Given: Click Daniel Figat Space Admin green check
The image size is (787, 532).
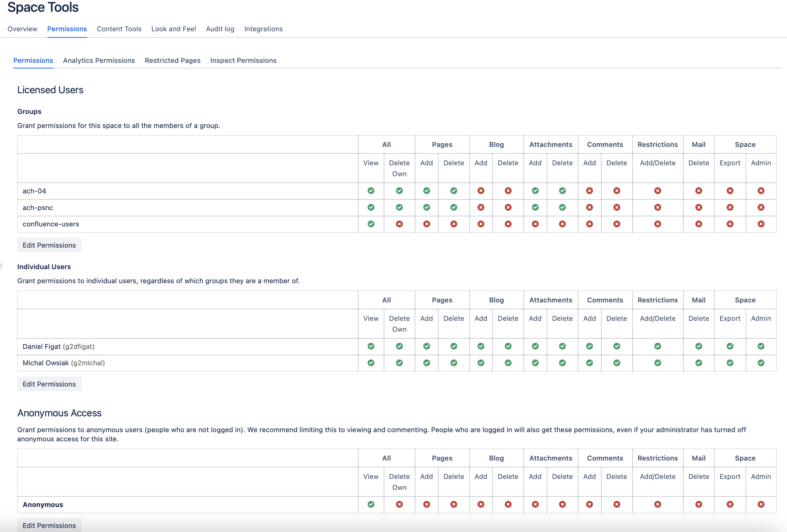Looking at the screenshot, I should click(x=761, y=346).
